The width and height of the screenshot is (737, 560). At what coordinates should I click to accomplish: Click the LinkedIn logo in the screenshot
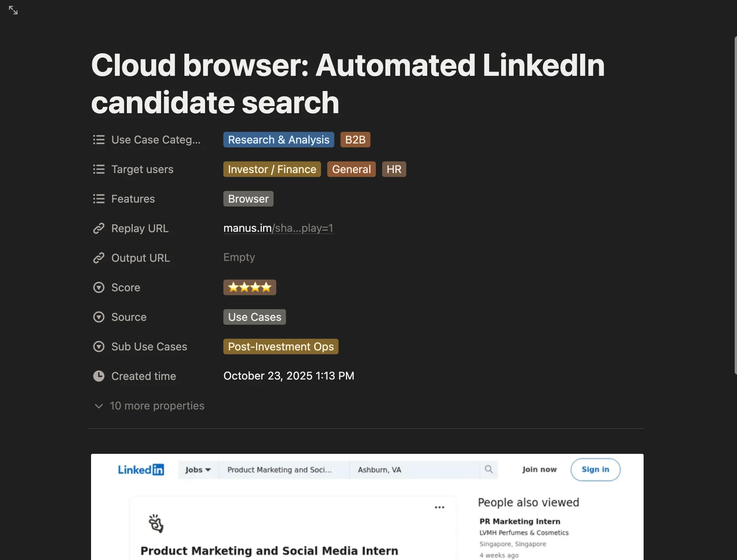click(x=141, y=470)
